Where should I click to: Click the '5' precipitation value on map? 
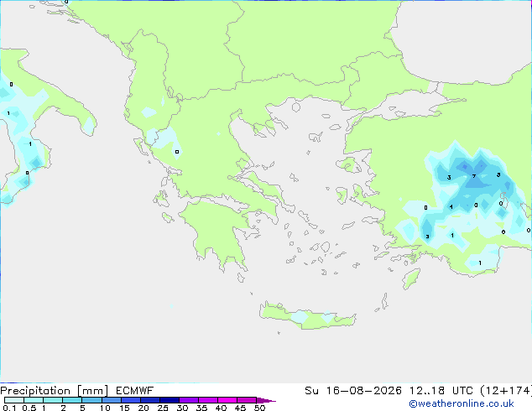tap(498, 175)
